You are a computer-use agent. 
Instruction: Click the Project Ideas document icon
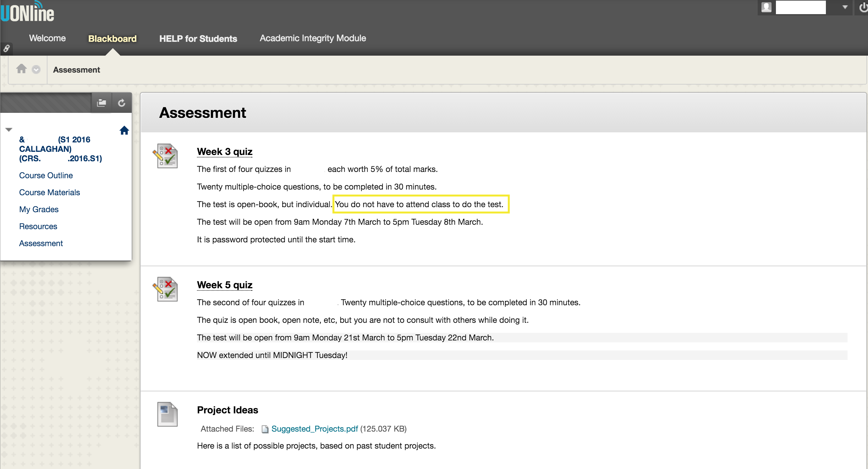click(x=168, y=414)
